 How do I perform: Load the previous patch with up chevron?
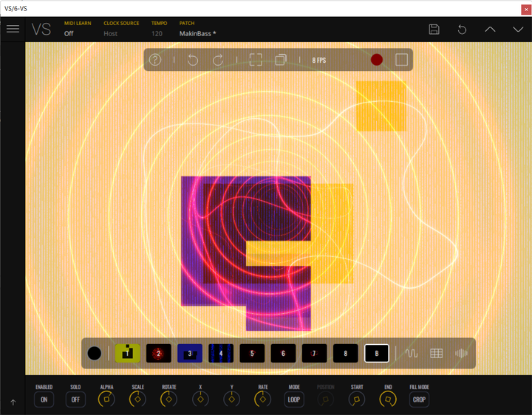click(x=490, y=29)
